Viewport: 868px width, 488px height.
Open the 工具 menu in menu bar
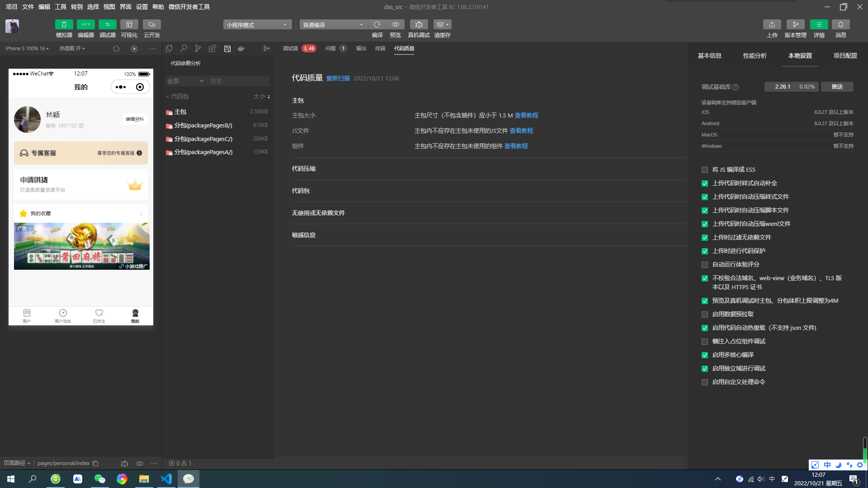[x=60, y=7]
